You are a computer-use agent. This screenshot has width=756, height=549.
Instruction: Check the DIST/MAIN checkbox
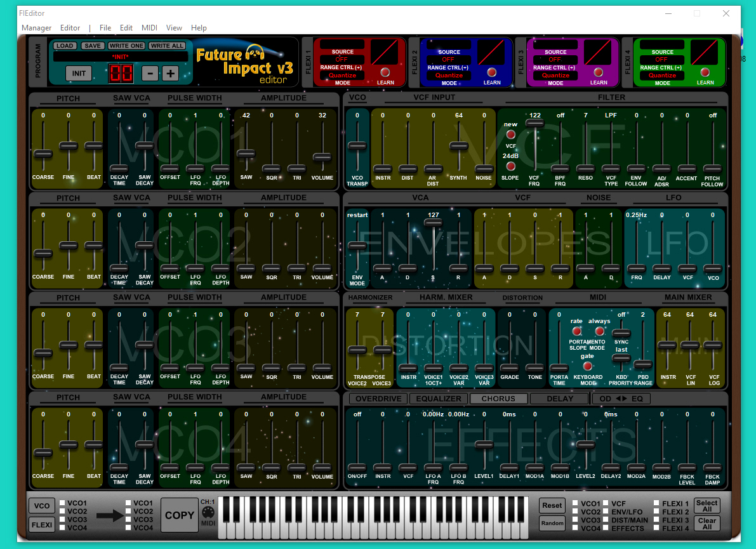(x=606, y=520)
